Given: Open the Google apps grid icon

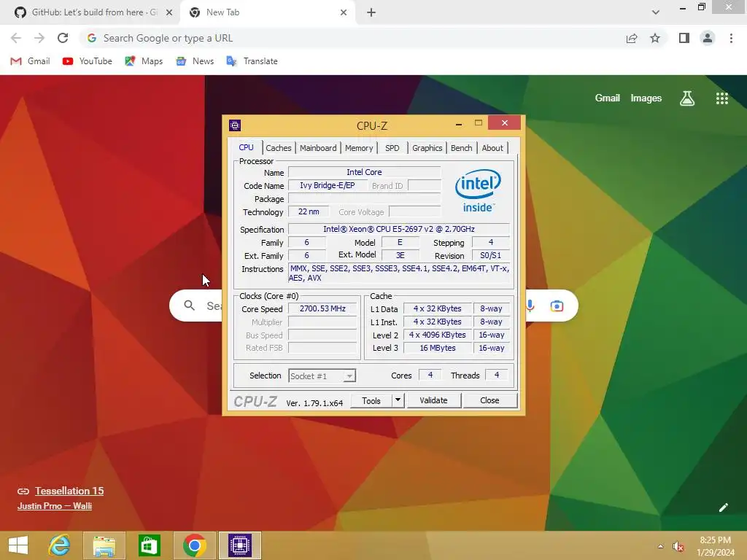Looking at the screenshot, I should click(x=722, y=98).
